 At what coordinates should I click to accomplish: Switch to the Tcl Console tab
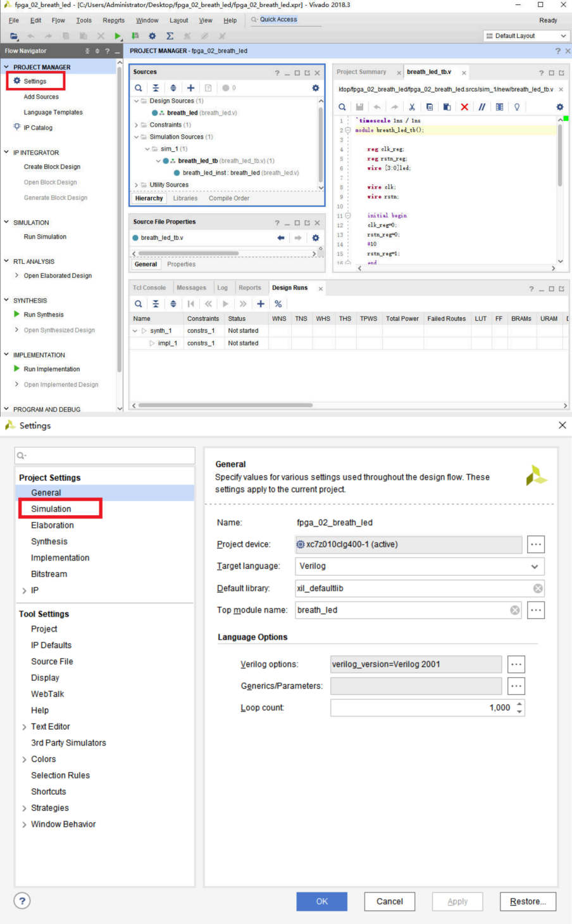(x=149, y=288)
